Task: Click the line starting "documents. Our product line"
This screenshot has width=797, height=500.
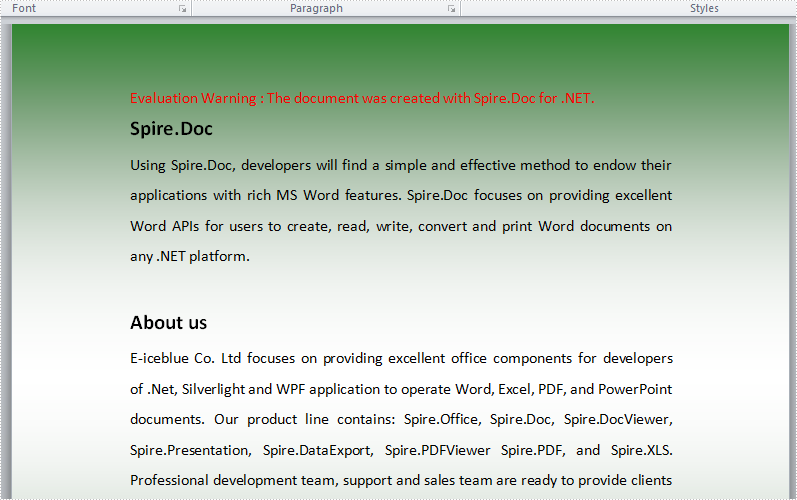Action: pos(401,419)
